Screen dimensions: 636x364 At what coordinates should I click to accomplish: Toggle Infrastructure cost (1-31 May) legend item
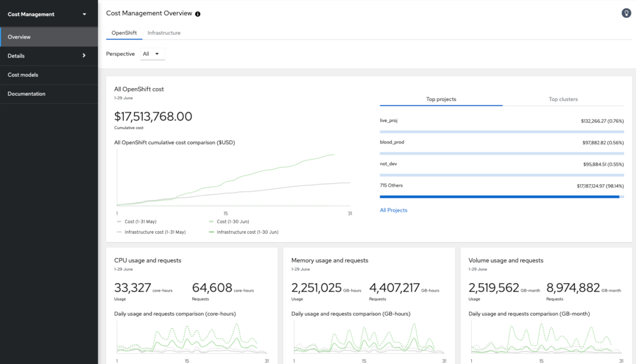[x=155, y=233]
